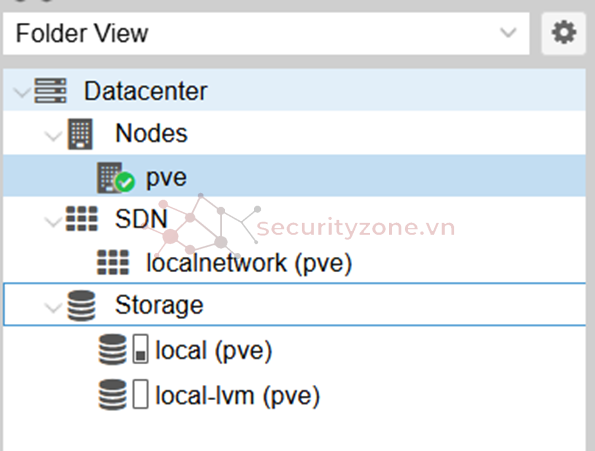The height and width of the screenshot is (451, 595).
Task: Click the Storage database icon
Action: tap(81, 306)
